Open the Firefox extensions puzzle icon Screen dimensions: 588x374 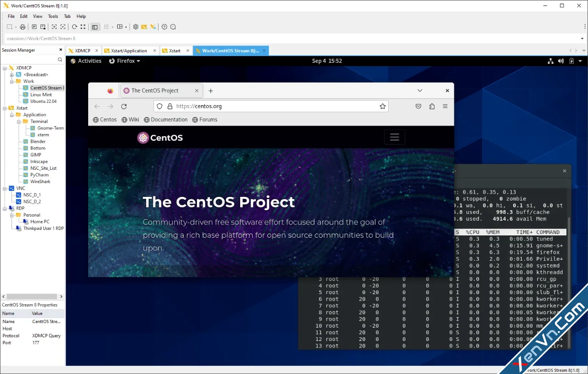point(432,106)
